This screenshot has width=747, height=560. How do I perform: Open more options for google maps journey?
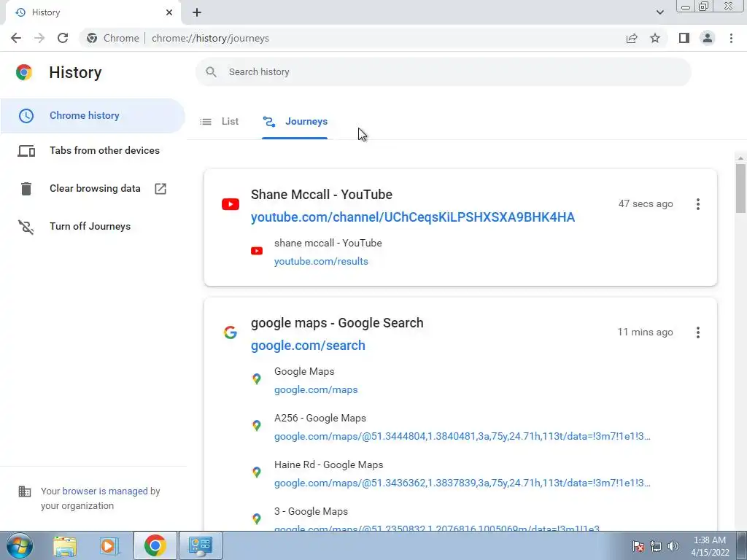tap(698, 332)
